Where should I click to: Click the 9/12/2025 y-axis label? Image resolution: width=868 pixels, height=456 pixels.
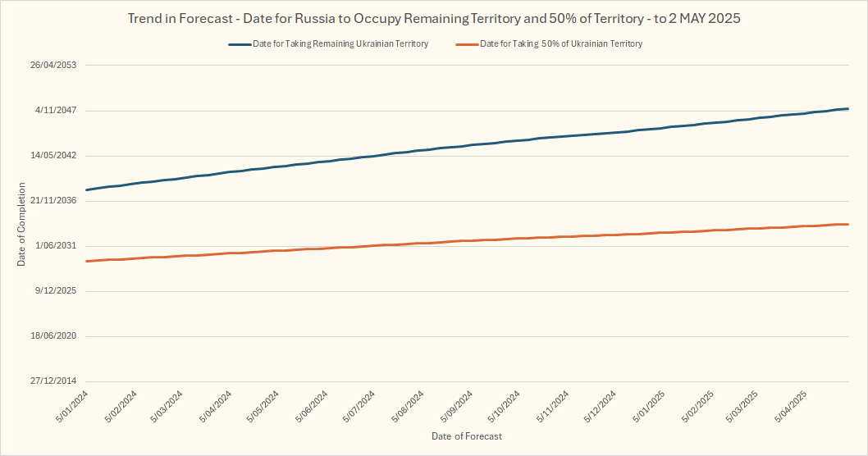tap(56, 291)
